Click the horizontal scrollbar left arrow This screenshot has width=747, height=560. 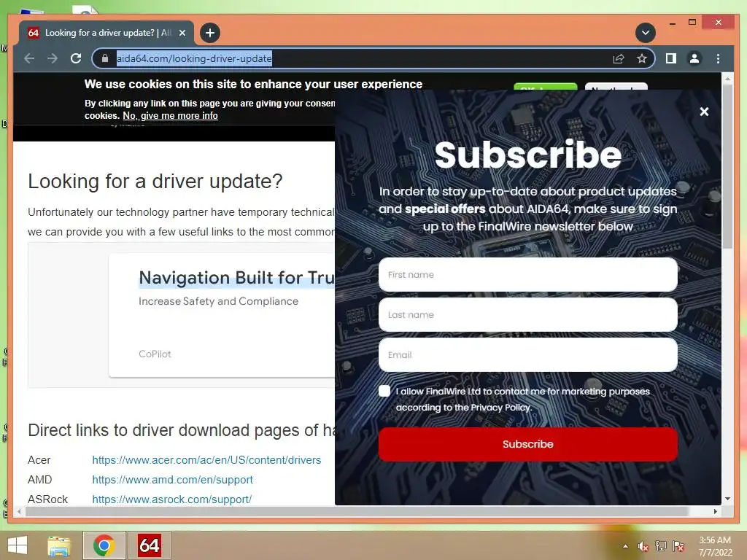19,511
